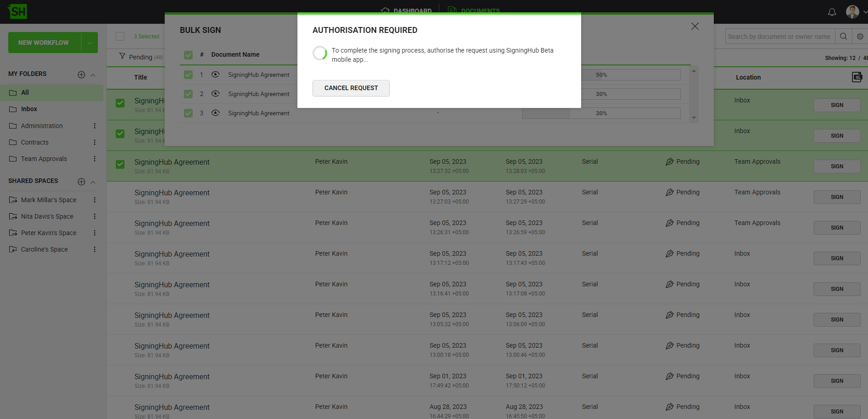The width and height of the screenshot is (868, 419).
Task: Click the Cancel Request button
Action: [351, 88]
